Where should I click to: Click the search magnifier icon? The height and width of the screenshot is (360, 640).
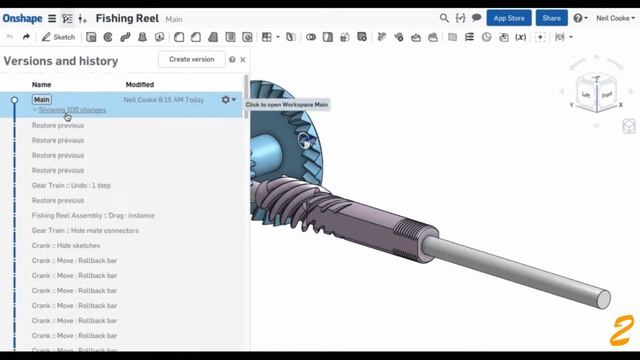coord(444,18)
